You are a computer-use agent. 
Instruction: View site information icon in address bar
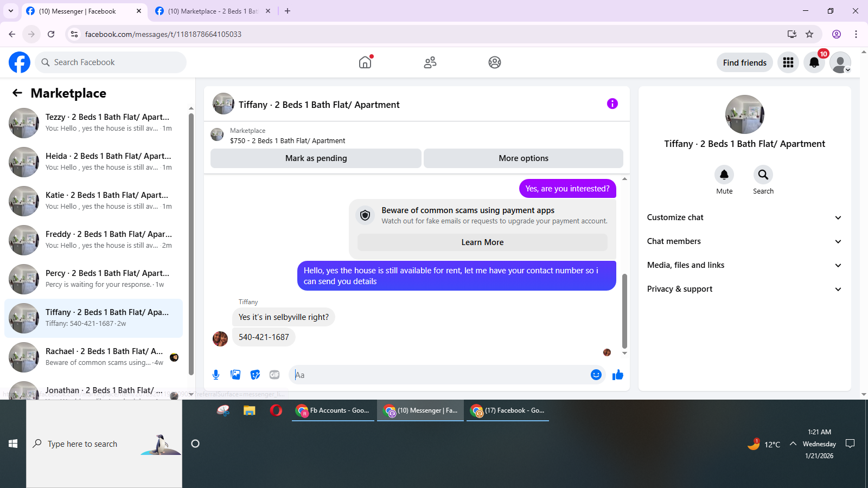[x=74, y=34]
